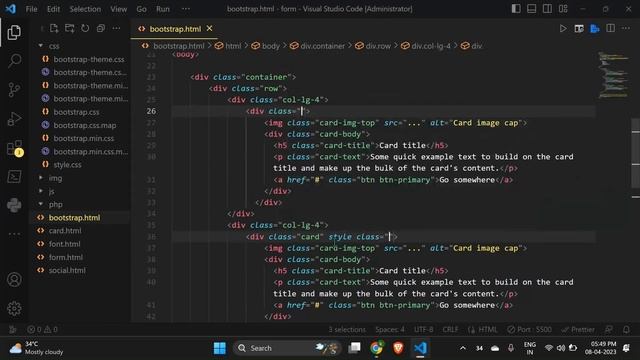640x360 pixels.
Task: Open the Selection menu
Action: point(85,9)
